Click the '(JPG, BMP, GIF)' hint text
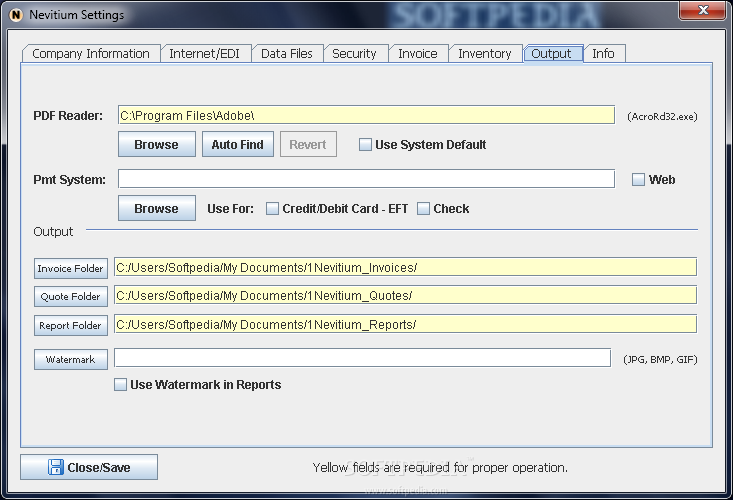The image size is (733, 500). [660, 359]
